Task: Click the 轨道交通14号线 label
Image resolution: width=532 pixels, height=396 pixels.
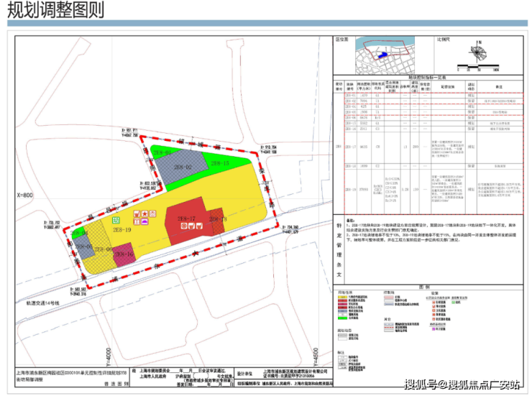Action: coord(43,303)
